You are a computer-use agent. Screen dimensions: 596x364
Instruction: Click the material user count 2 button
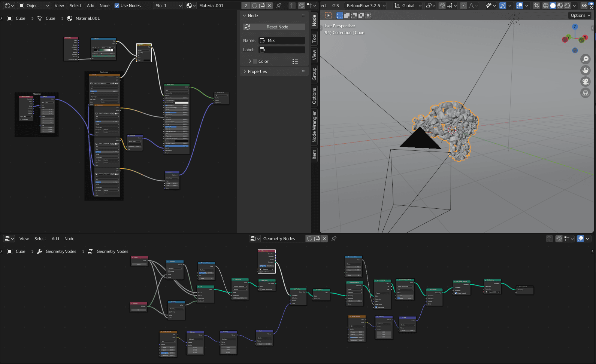246,6
